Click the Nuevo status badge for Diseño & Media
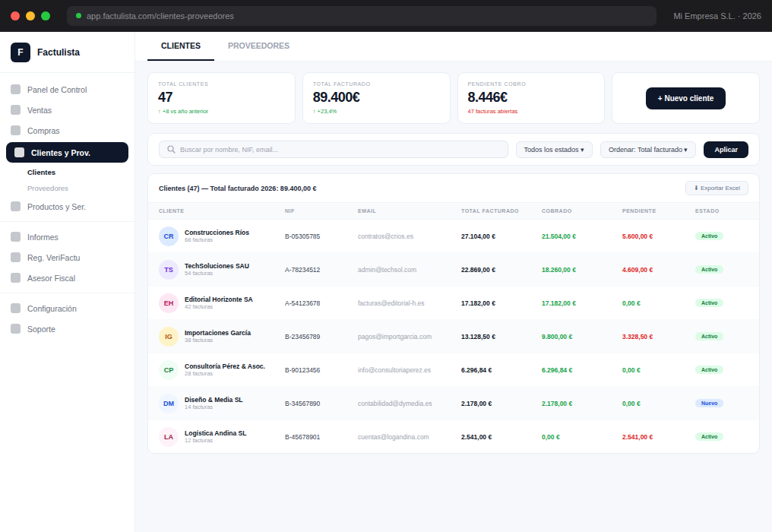772x532 pixels. point(709,404)
